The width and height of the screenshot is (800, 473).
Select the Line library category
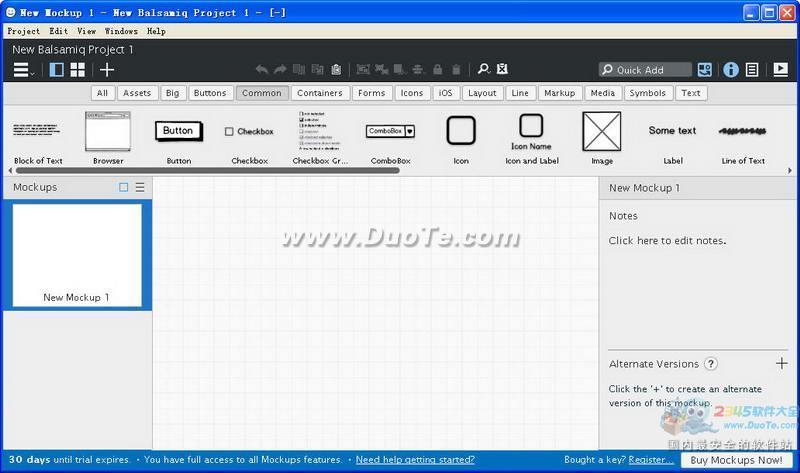pyautogui.click(x=520, y=93)
